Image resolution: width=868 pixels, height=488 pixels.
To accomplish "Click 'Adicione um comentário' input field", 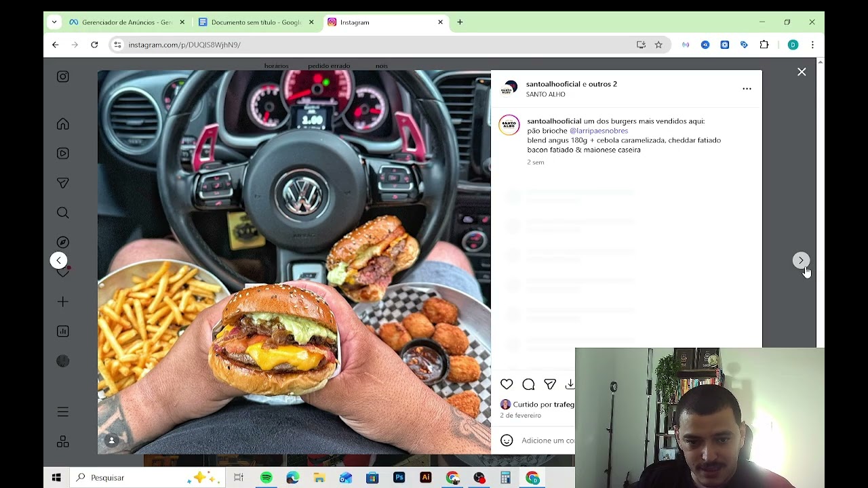I will [547, 441].
